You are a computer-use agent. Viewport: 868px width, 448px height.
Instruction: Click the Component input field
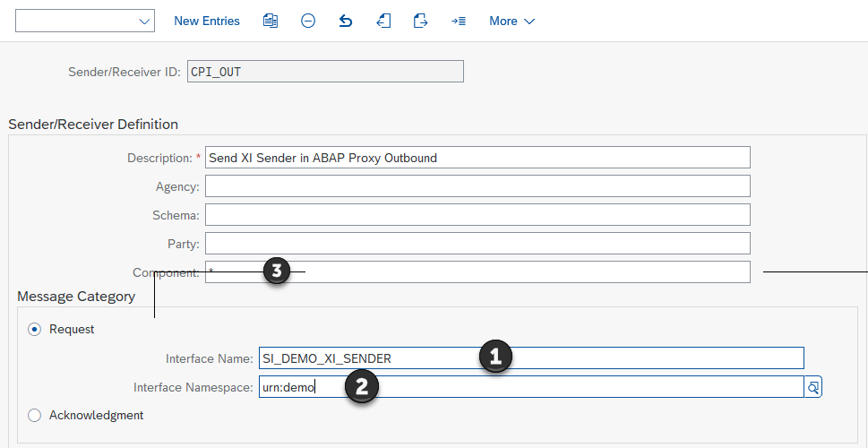point(520,272)
